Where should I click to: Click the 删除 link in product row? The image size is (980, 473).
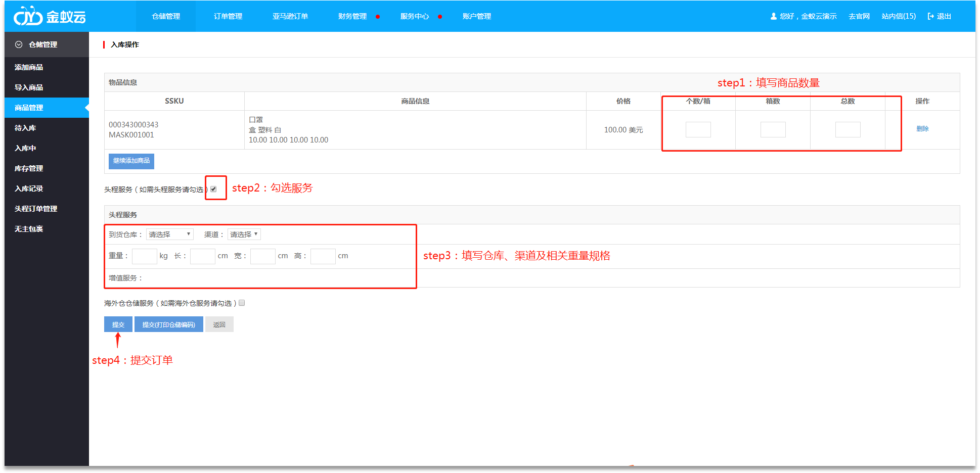[x=922, y=129]
